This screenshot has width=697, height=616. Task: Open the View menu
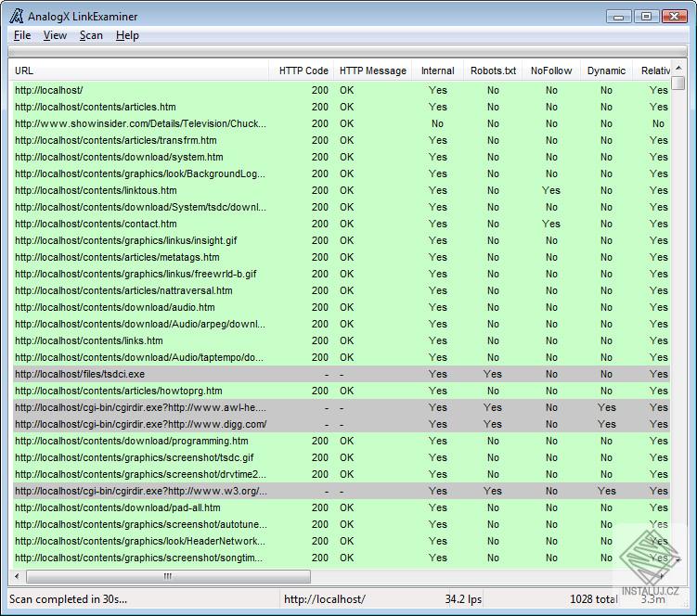click(55, 35)
